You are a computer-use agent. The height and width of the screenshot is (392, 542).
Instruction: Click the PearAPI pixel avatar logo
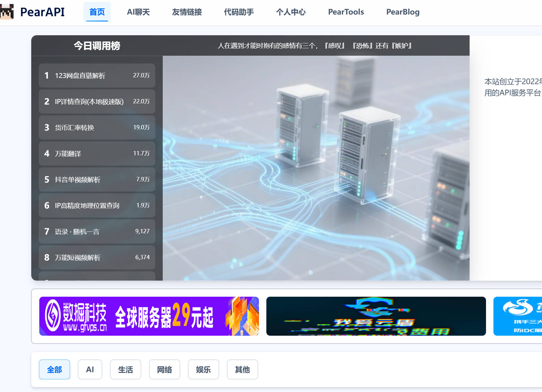tap(7, 12)
